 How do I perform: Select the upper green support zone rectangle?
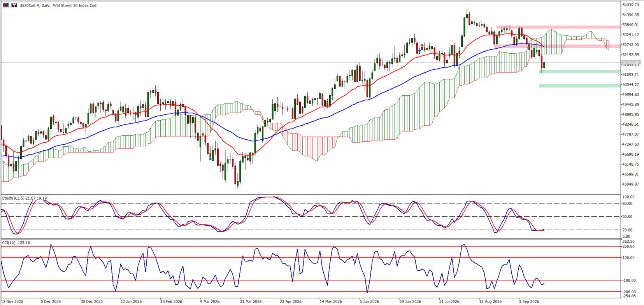click(x=580, y=72)
